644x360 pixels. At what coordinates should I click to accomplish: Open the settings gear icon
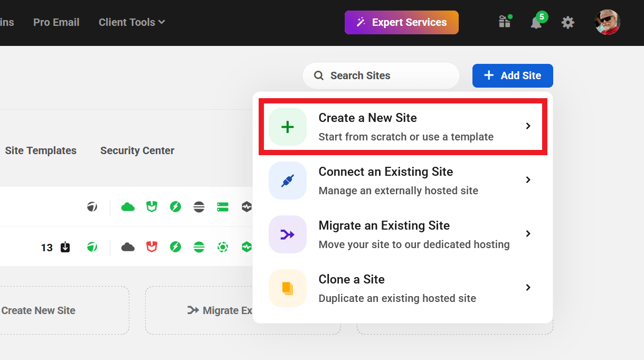(x=567, y=22)
